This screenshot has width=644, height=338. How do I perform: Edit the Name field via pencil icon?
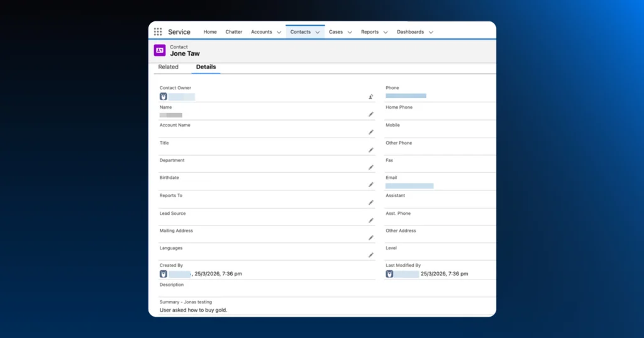(x=371, y=114)
